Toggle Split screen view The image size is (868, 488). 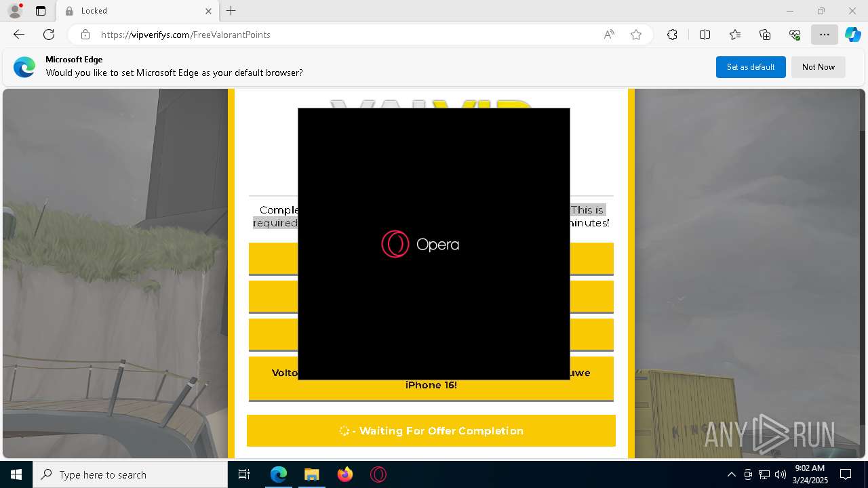tap(705, 35)
